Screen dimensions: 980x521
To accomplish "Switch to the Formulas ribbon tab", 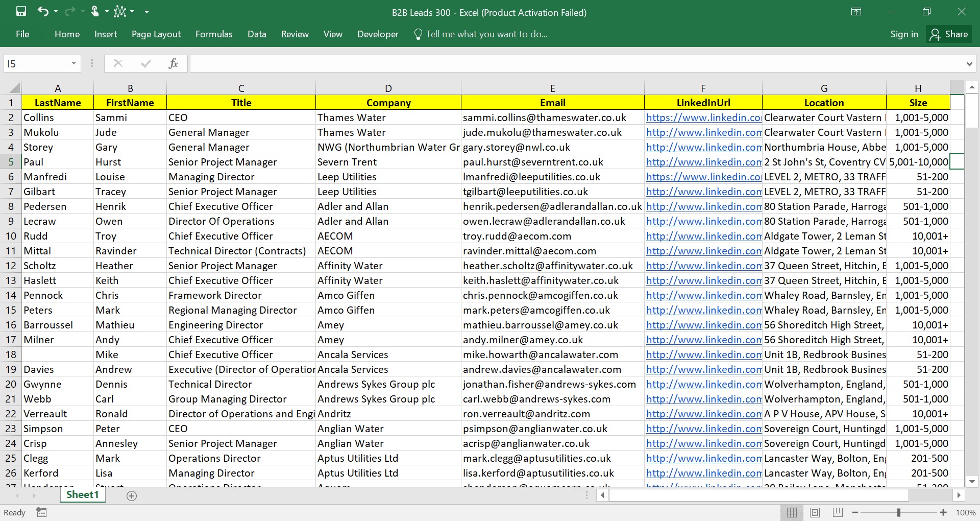I will click(214, 34).
